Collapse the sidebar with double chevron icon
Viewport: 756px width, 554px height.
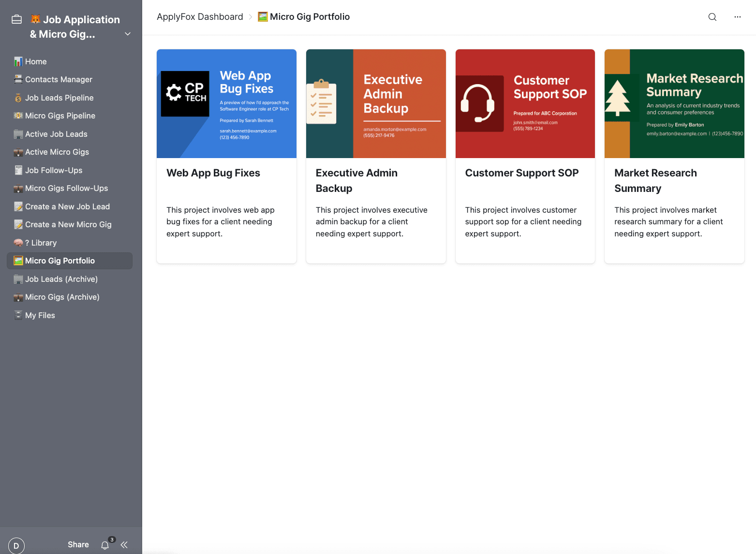click(x=124, y=545)
